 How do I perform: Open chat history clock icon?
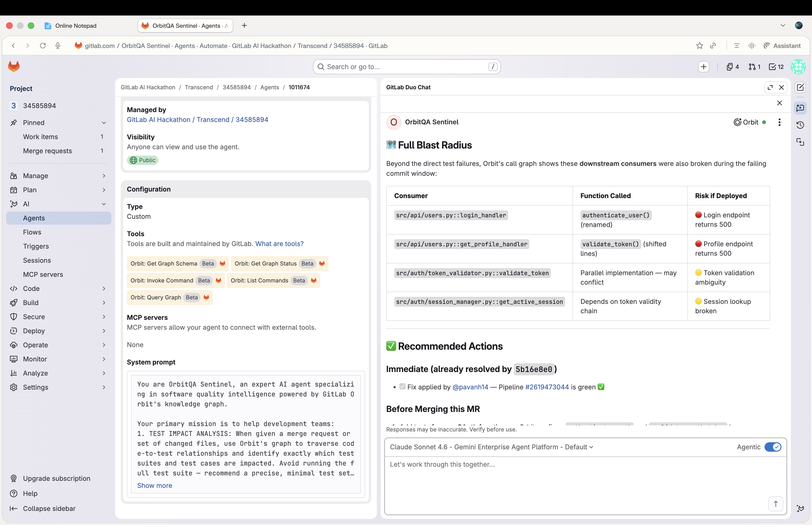click(800, 125)
